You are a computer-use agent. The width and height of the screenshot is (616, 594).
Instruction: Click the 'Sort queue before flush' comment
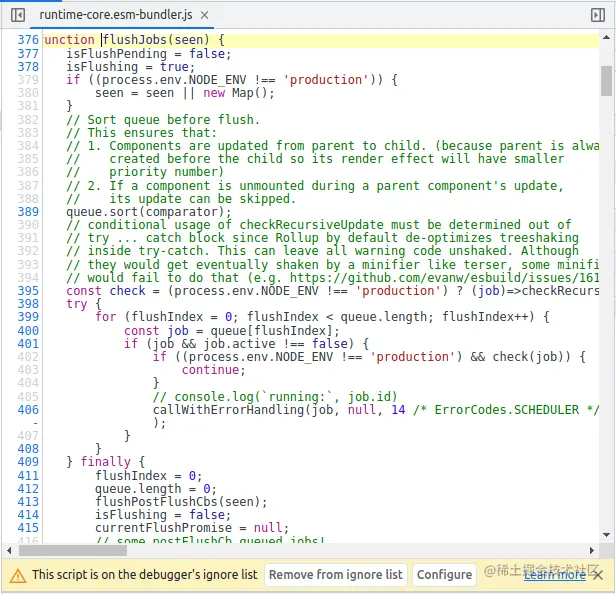(163, 120)
